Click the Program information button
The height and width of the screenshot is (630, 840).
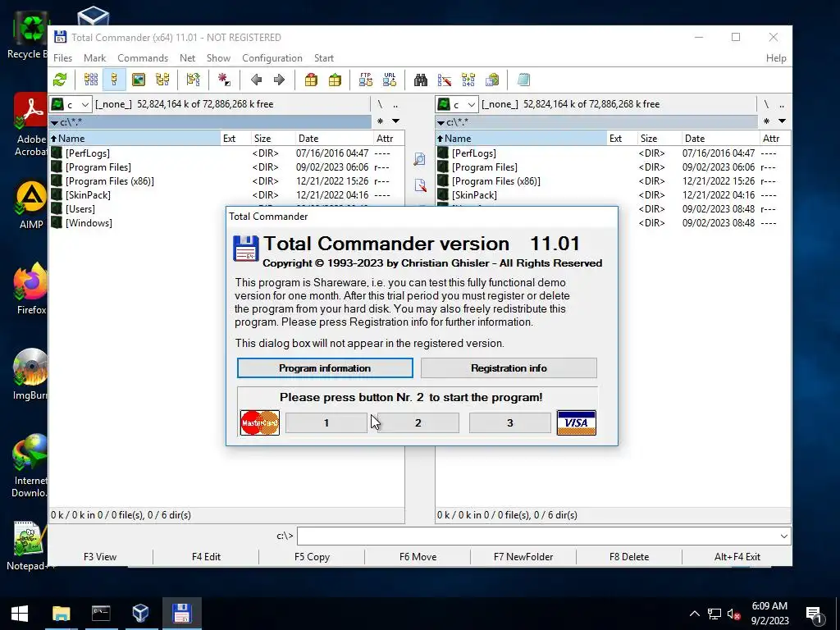(325, 368)
